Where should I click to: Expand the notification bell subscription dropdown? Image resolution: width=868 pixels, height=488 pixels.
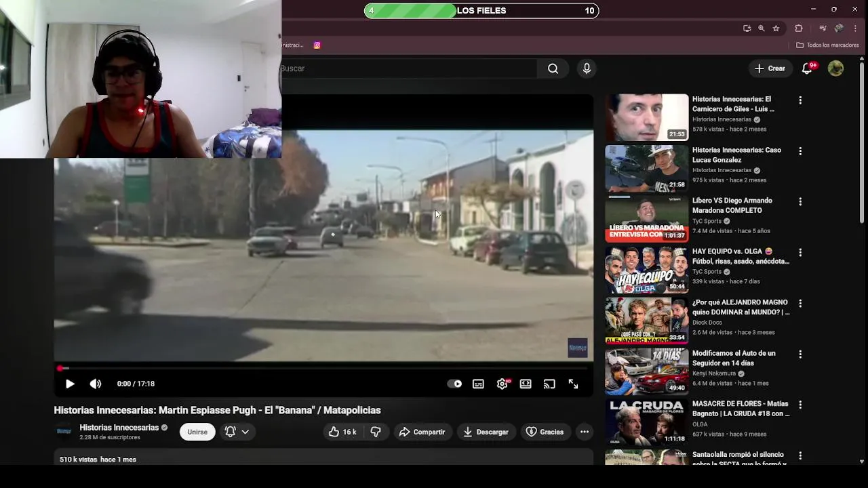point(237,432)
